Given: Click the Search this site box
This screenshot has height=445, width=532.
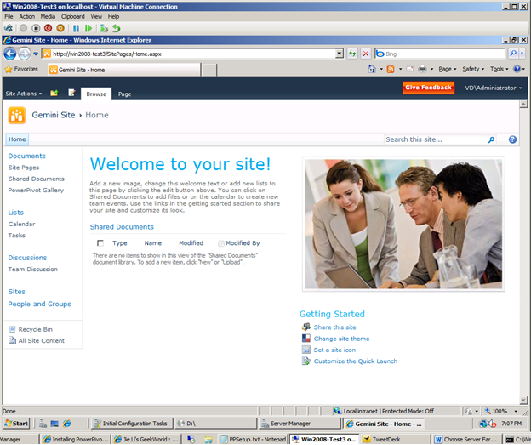Looking at the screenshot, I should tap(435, 140).
